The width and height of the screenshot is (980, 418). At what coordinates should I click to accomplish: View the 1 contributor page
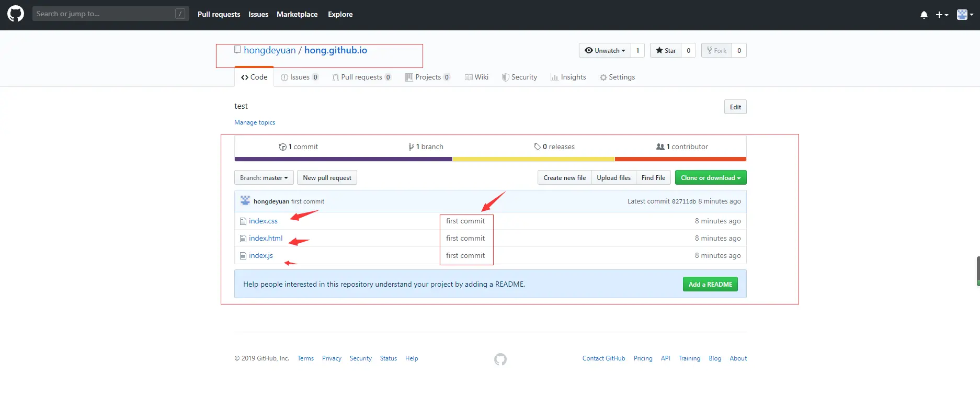[682, 146]
